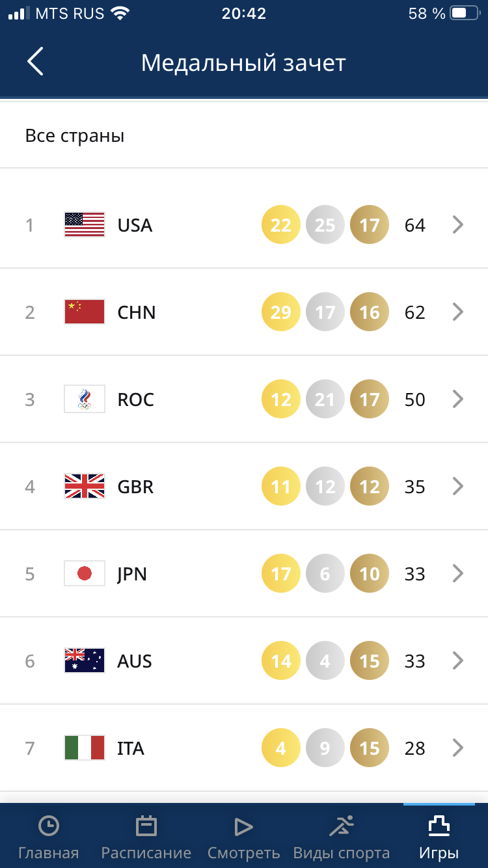The image size is (488, 868).
Task: Expand USA medal details chevron
Action: point(458,225)
